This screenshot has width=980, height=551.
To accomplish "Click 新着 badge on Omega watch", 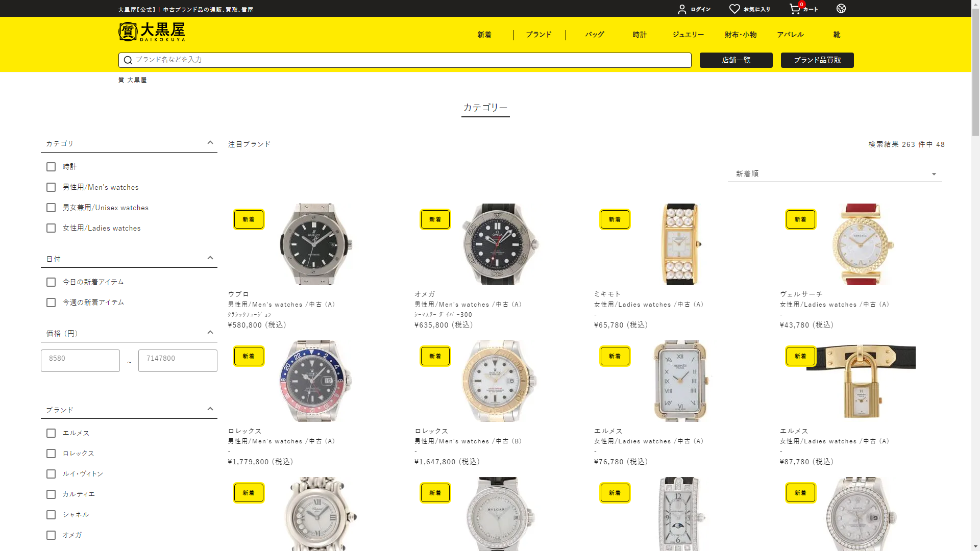I will (x=435, y=219).
